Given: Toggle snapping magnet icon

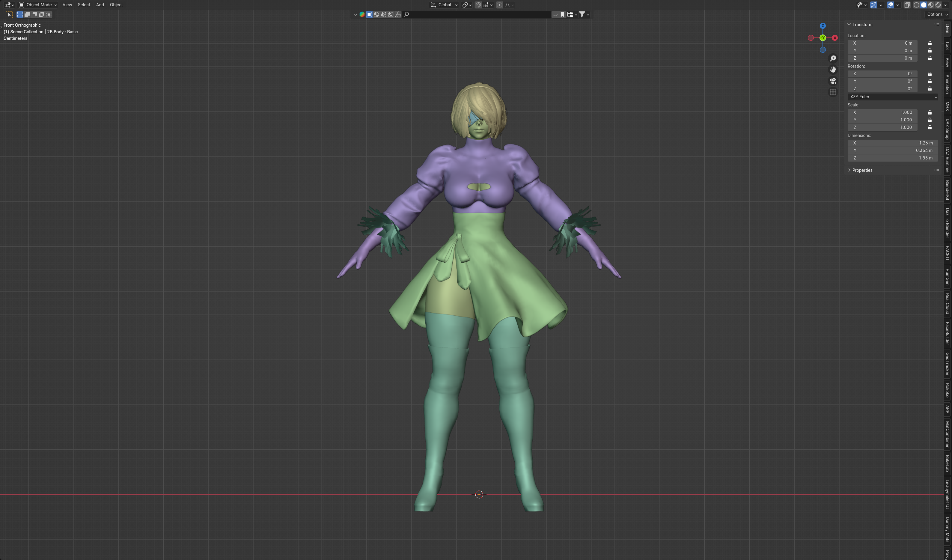Looking at the screenshot, I should coord(478,5).
